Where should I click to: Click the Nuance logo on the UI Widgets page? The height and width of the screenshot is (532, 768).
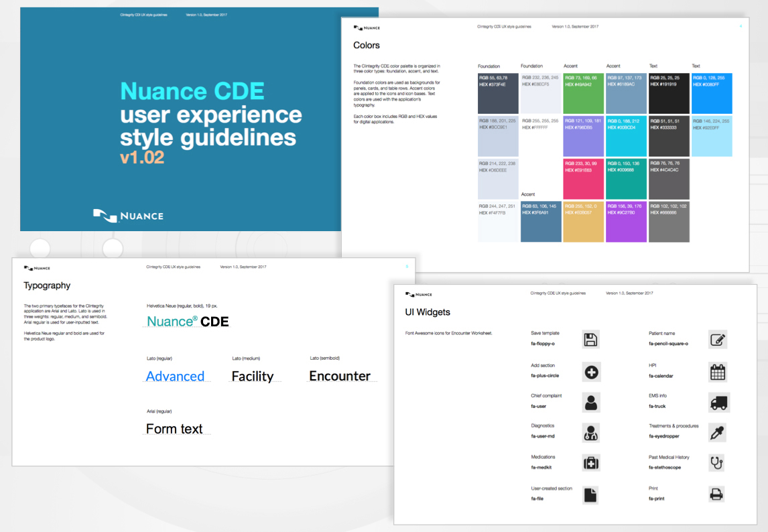(419, 294)
